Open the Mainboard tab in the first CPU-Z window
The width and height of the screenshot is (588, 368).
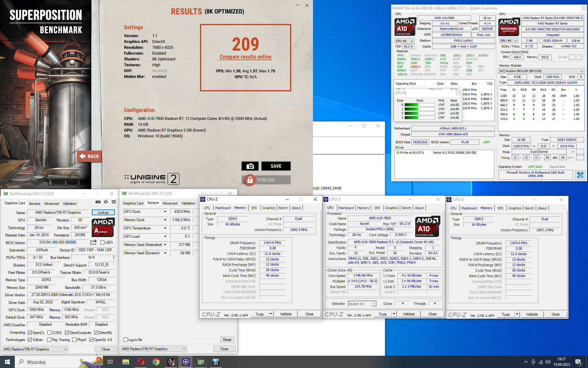[223, 208]
